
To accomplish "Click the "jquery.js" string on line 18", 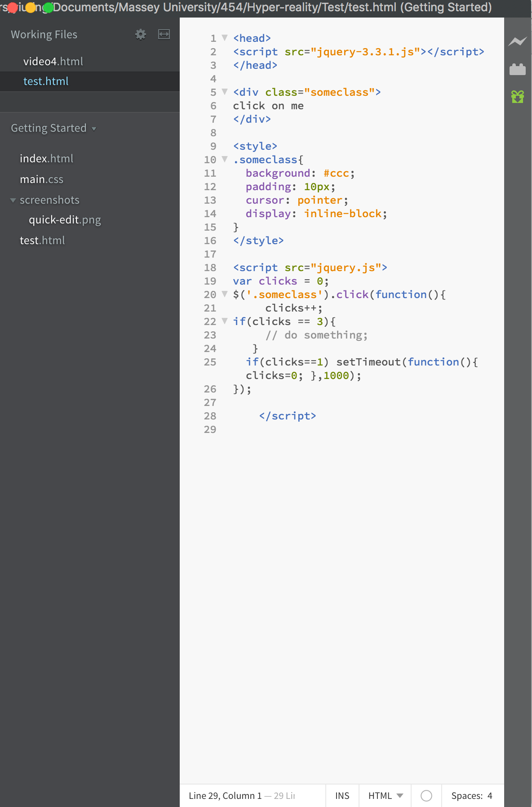I will pos(346,268).
